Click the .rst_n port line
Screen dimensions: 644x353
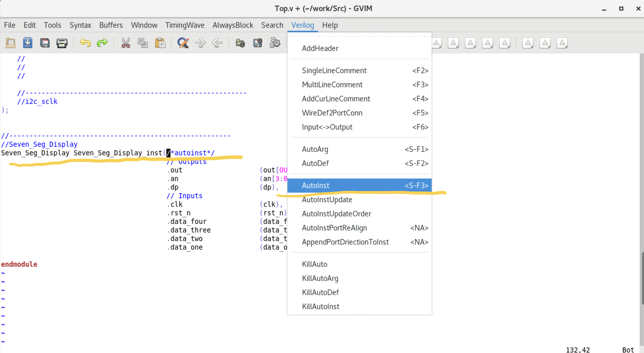pyautogui.click(x=179, y=213)
